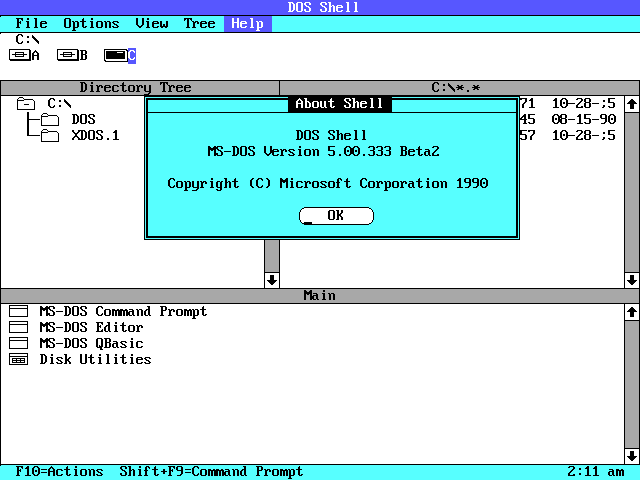Click the MS-DOS Editor program icon

click(x=18, y=327)
